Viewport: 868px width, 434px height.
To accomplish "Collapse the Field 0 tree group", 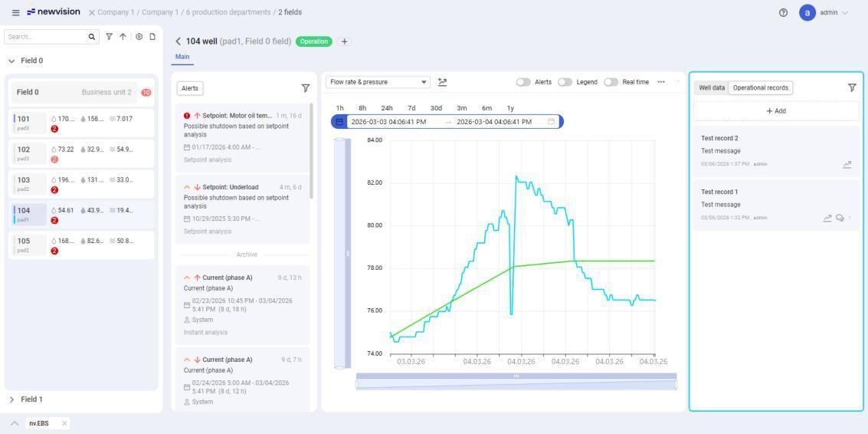I will tap(11, 61).
